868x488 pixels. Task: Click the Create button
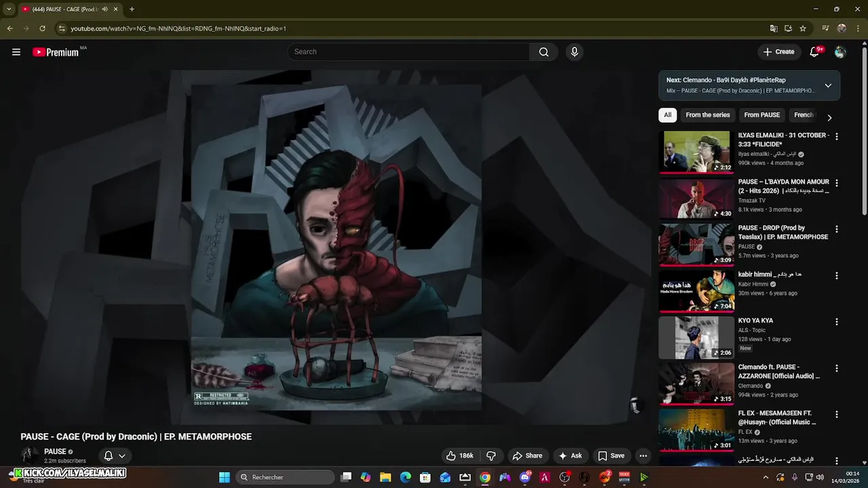(x=778, y=52)
